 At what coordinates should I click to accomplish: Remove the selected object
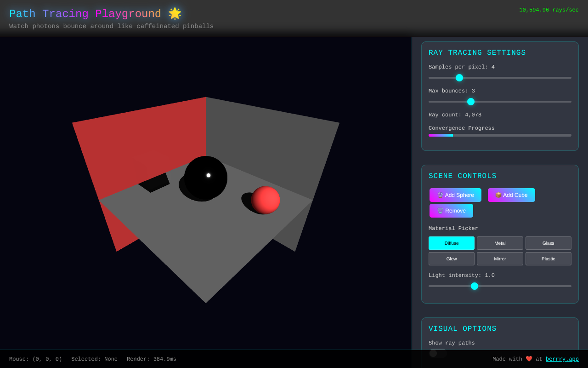[x=451, y=211]
